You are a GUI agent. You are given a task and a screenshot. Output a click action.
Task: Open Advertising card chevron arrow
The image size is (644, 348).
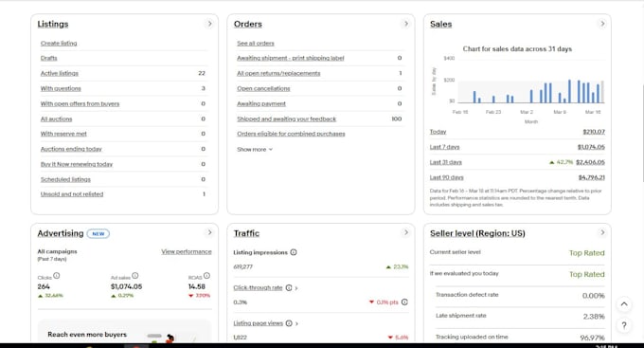coord(209,233)
